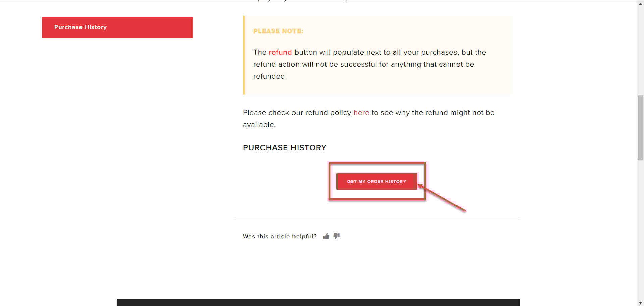Viewport: 644px width, 306px height.
Task: Click the yellow 'PLEASE NOTE:' heading
Action: pyautogui.click(x=278, y=31)
